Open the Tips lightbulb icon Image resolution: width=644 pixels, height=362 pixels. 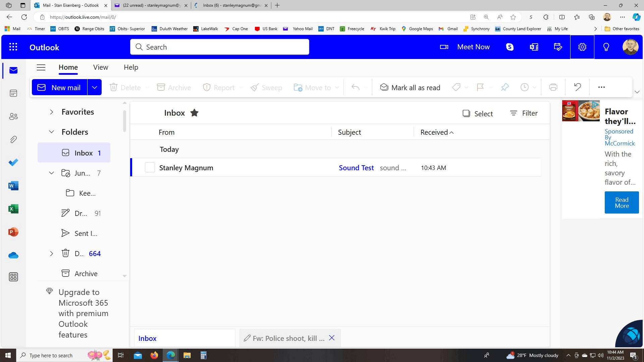tap(606, 47)
